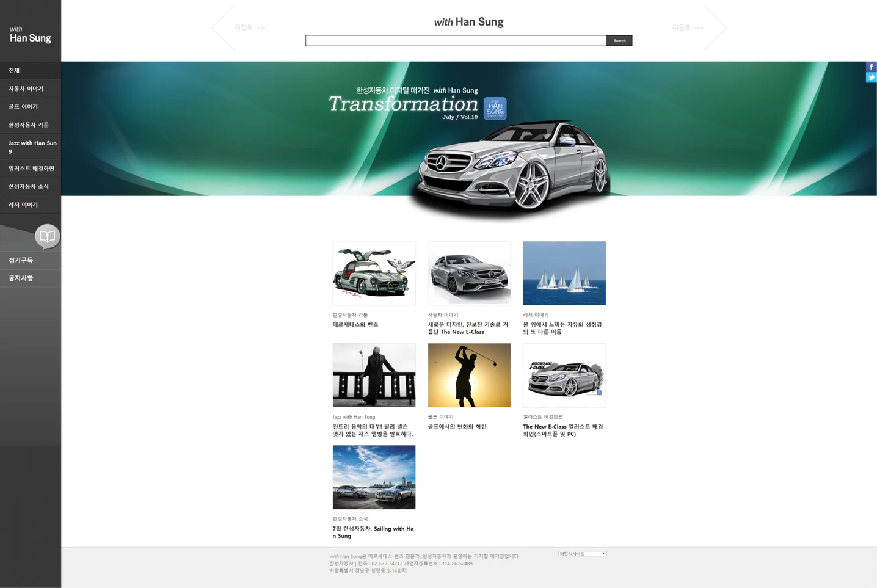Select 일러스트 배경화면 in sidebar menu
The image size is (877, 588).
(31, 169)
